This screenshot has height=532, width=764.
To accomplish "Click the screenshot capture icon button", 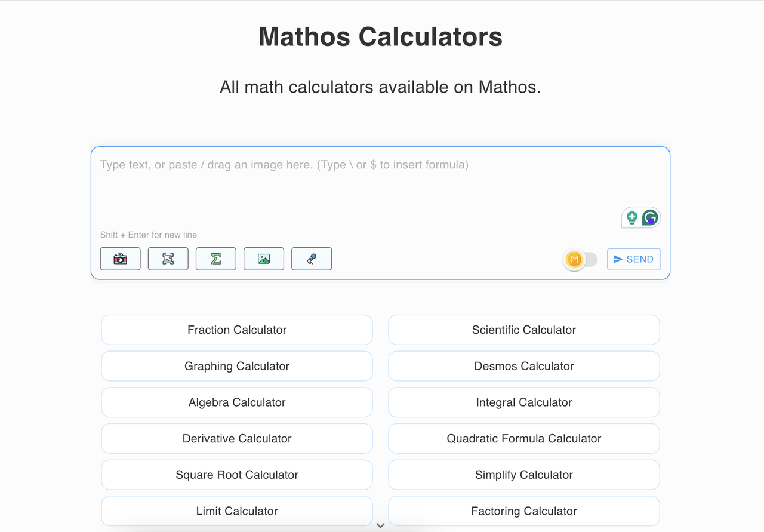I will (x=168, y=259).
